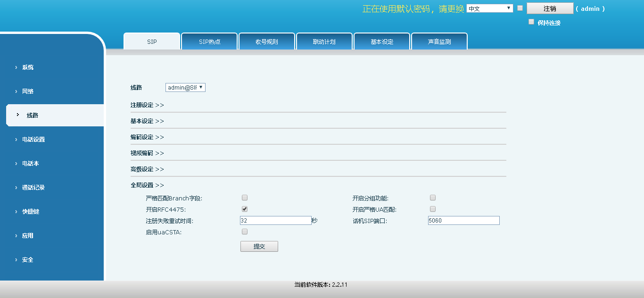This screenshot has width=644, height=298.
Task: Open the 安全 sidebar menu
Action: (x=28, y=260)
